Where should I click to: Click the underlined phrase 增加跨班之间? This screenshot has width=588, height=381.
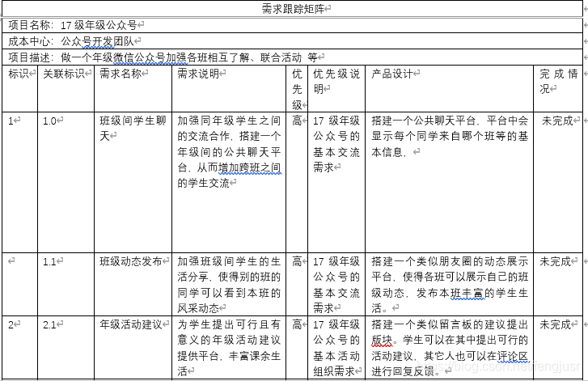(250, 167)
